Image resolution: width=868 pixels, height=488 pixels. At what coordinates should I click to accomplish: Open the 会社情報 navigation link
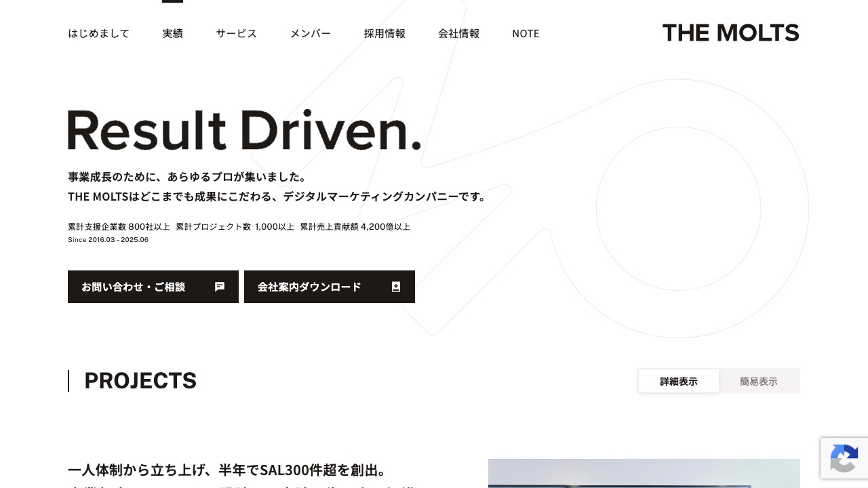[x=458, y=33]
